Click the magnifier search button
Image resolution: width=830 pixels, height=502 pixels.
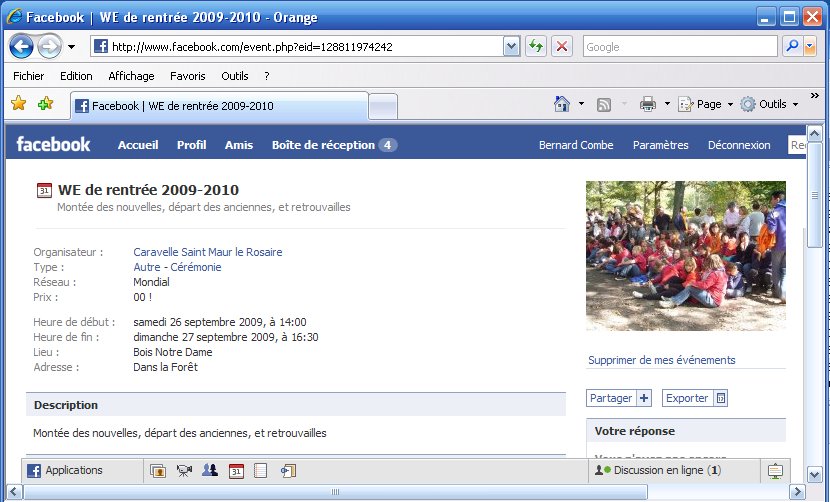point(792,47)
